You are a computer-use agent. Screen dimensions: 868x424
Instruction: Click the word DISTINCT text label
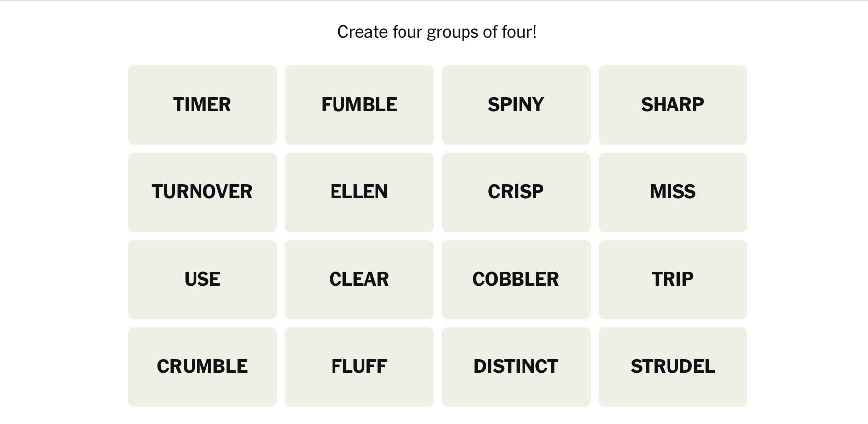pos(516,366)
